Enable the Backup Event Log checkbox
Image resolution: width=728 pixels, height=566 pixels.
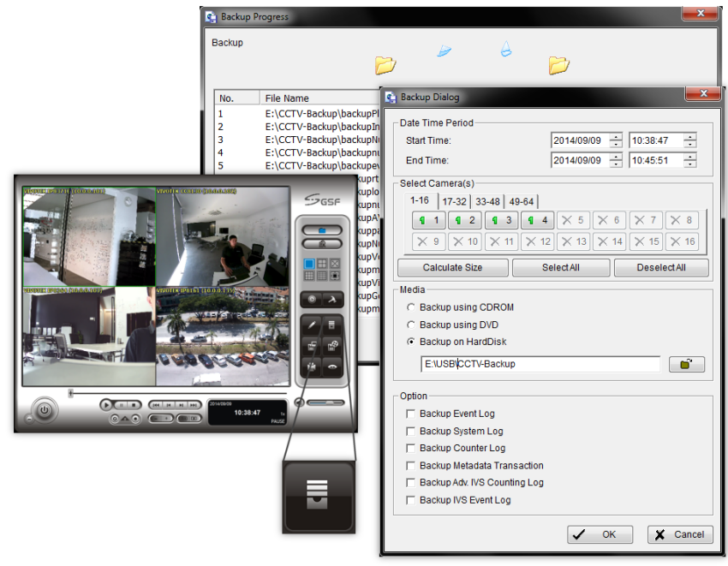click(411, 414)
